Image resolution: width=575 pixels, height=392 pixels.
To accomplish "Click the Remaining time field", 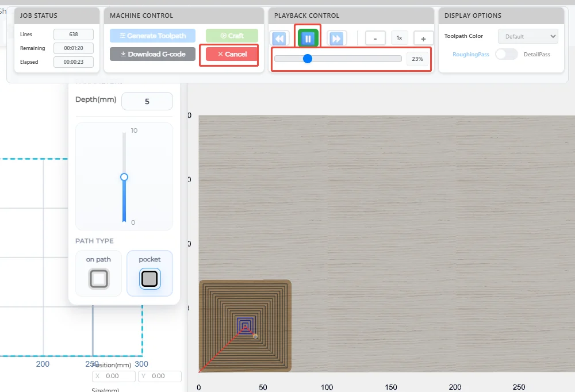I will [x=74, y=48].
